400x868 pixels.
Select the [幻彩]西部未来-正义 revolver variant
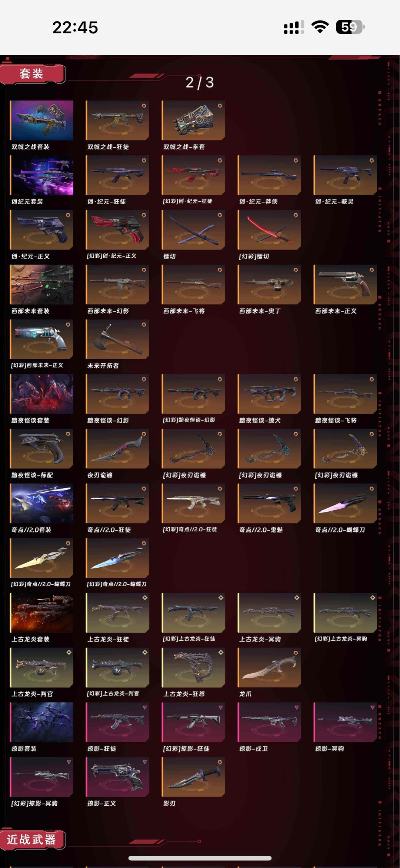tap(41, 339)
